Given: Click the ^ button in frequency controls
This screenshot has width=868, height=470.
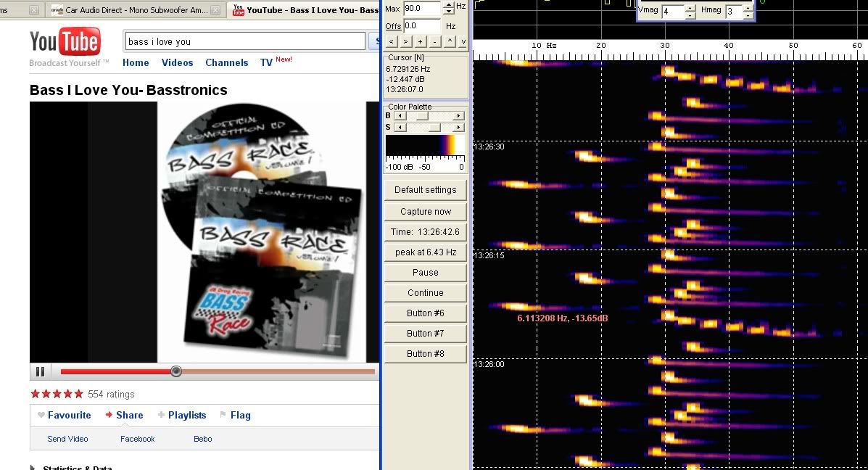Looking at the screenshot, I should 449,41.
